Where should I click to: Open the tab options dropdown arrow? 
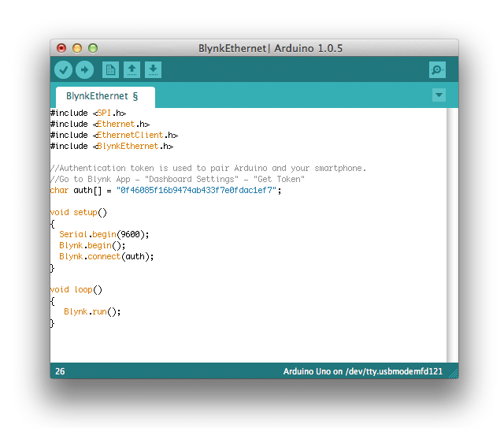[439, 95]
